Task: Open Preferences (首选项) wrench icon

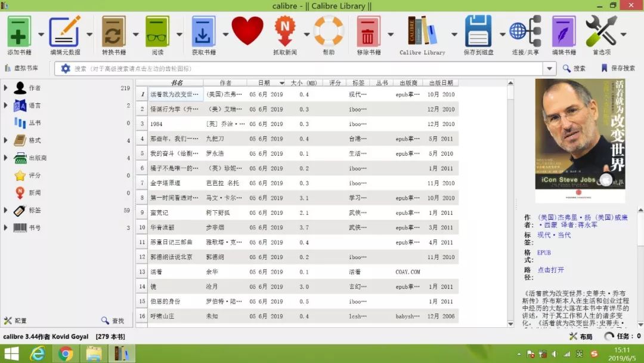Action: point(600,32)
